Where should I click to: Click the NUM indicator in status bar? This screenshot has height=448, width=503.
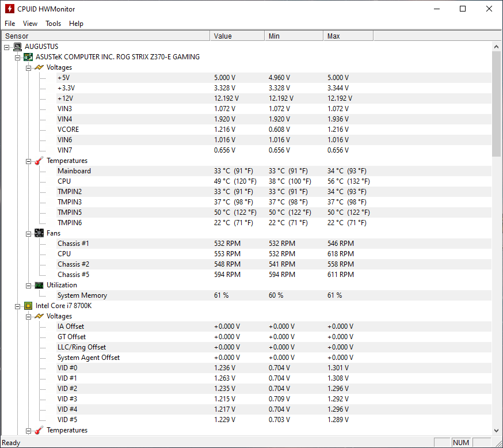coord(461,443)
